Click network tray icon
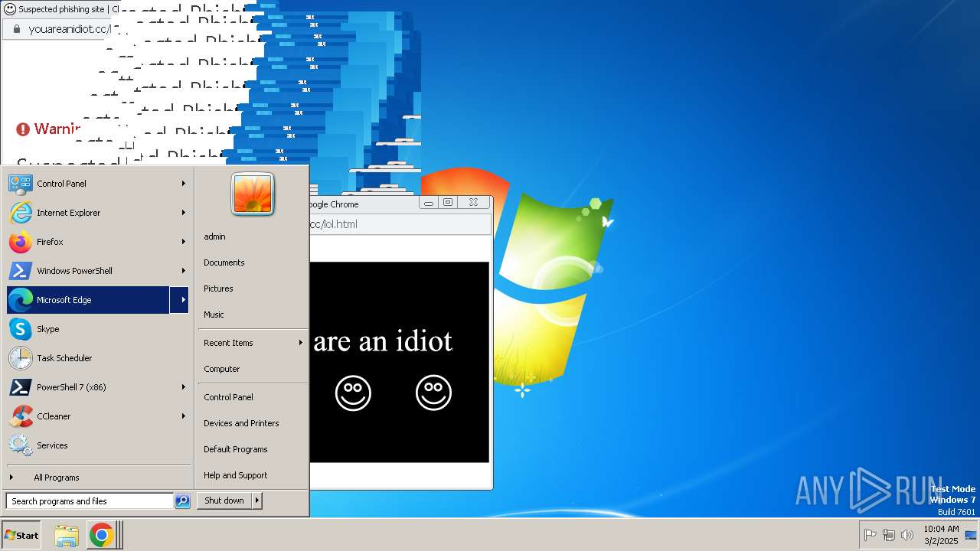 point(889,535)
